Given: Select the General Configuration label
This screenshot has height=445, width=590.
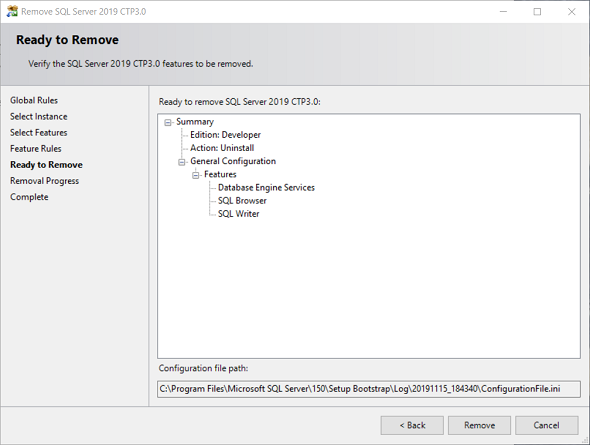Looking at the screenshot, I should [x=233, y=161].
